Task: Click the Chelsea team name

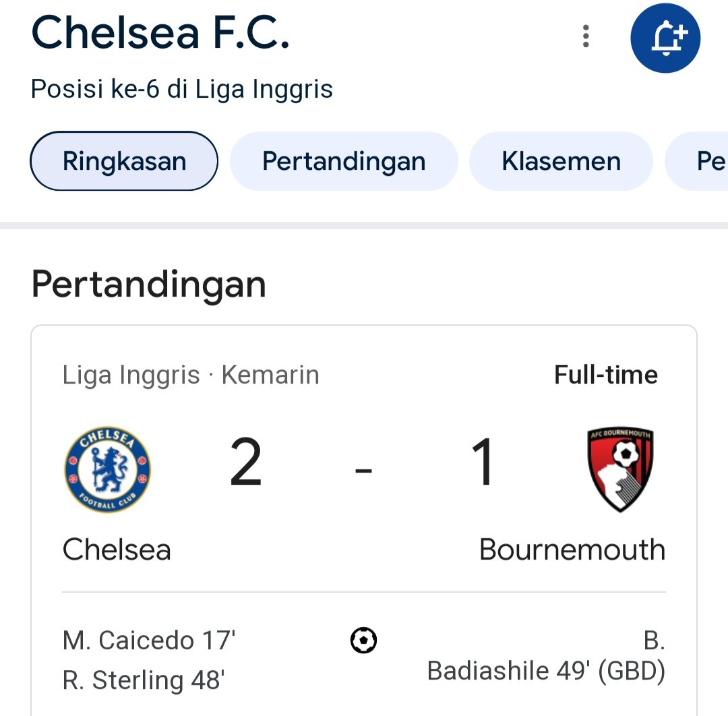Action: (x=117, y=549)
